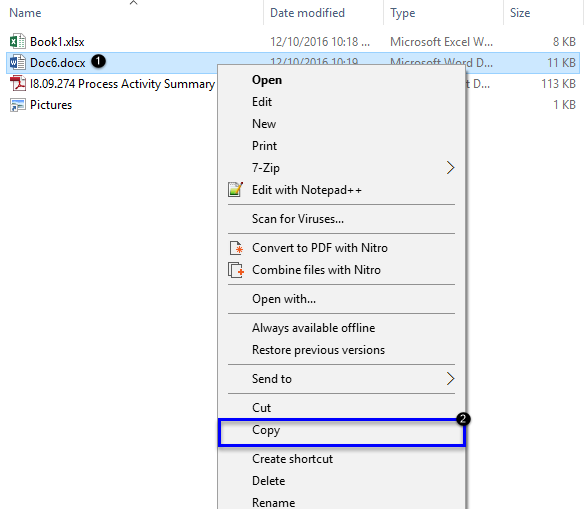The width and height of the screenshot is (584, 509).
Task: Select Cut in the context menu
Action: (341, 408)
